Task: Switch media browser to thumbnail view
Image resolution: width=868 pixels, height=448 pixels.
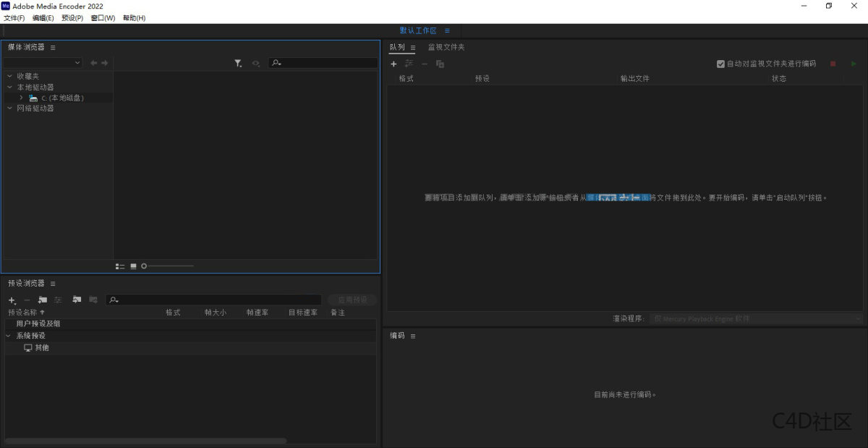Action: pos(133,266)
